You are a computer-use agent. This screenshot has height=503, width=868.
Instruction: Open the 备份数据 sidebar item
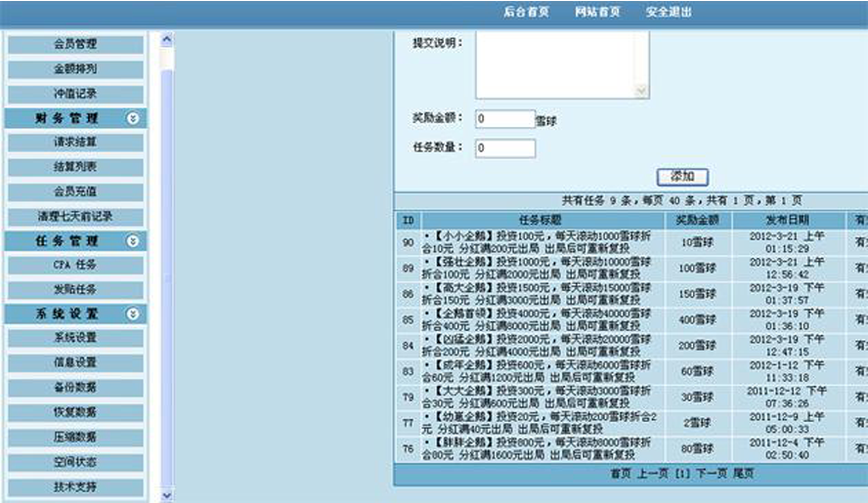[75, 388]
